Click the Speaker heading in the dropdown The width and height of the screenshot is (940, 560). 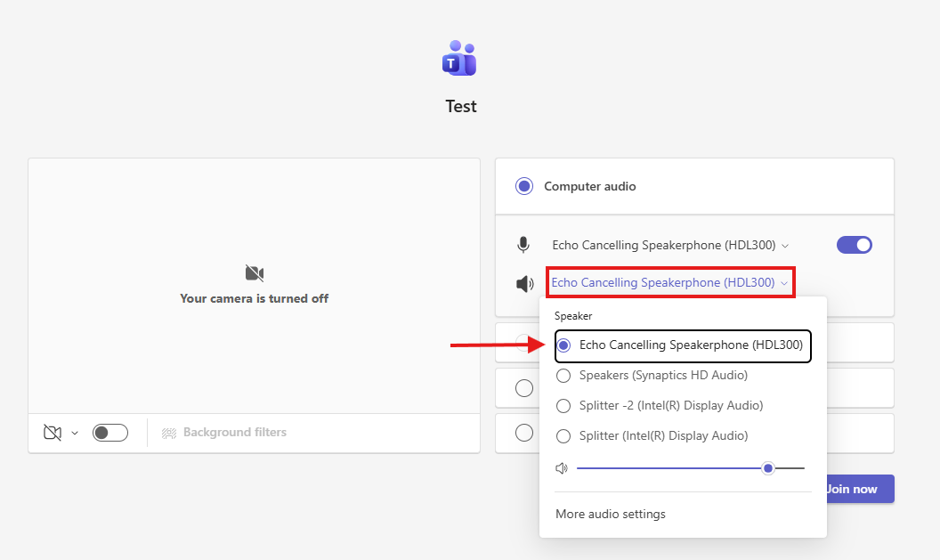[573, 316]
